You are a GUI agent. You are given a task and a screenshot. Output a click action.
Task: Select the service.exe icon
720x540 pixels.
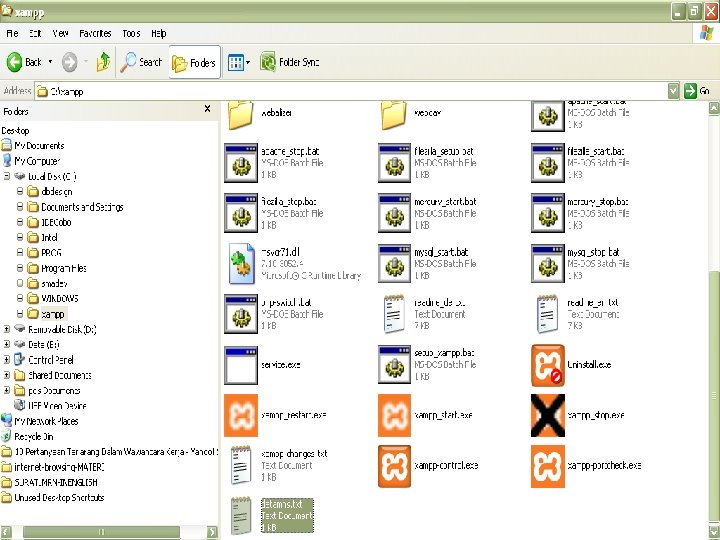tap(241, 365)
